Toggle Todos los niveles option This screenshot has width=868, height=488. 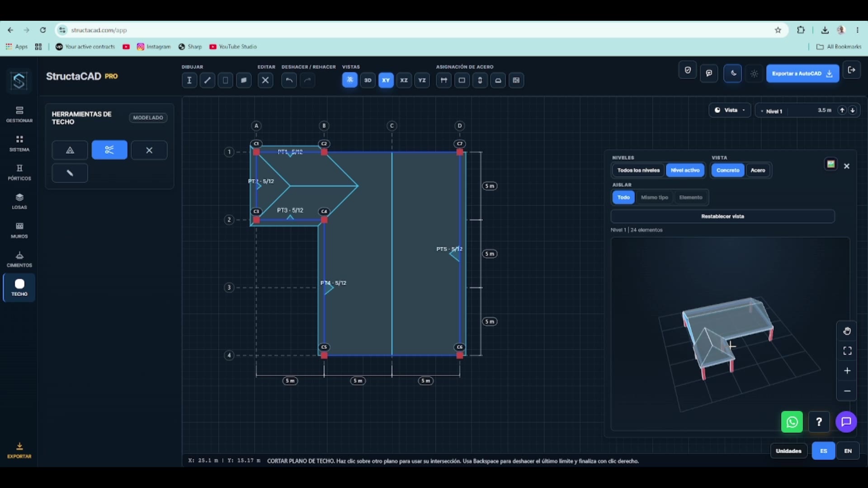638,170
